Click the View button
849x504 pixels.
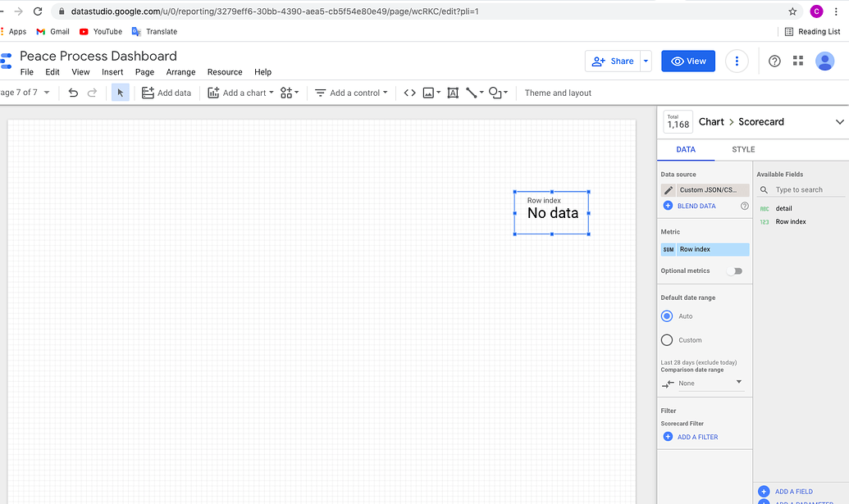point(687,61)
